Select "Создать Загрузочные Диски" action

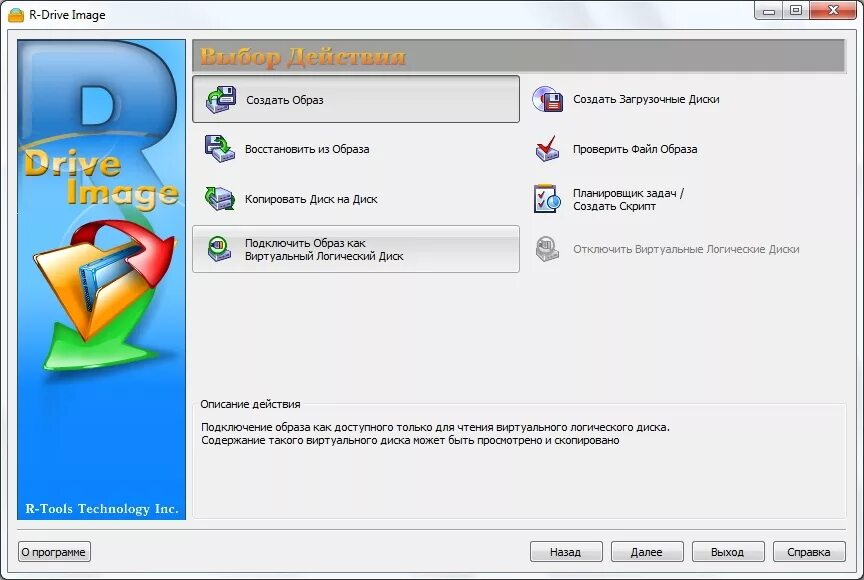click(x=646, y=100)
